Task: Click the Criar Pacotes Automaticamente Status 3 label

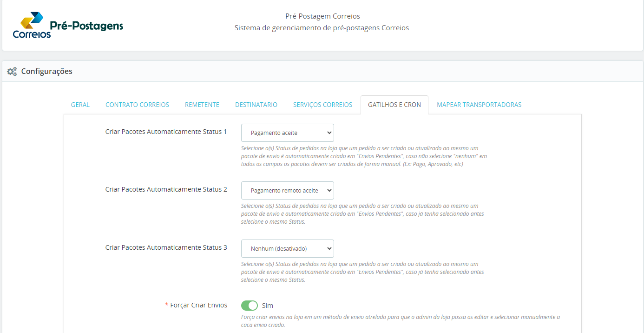Action: pyautogui.click(x=166, y=247)
